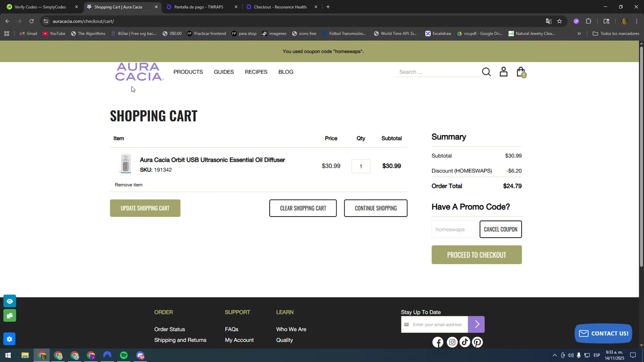Open the Facebook social icon

point(438,342)
